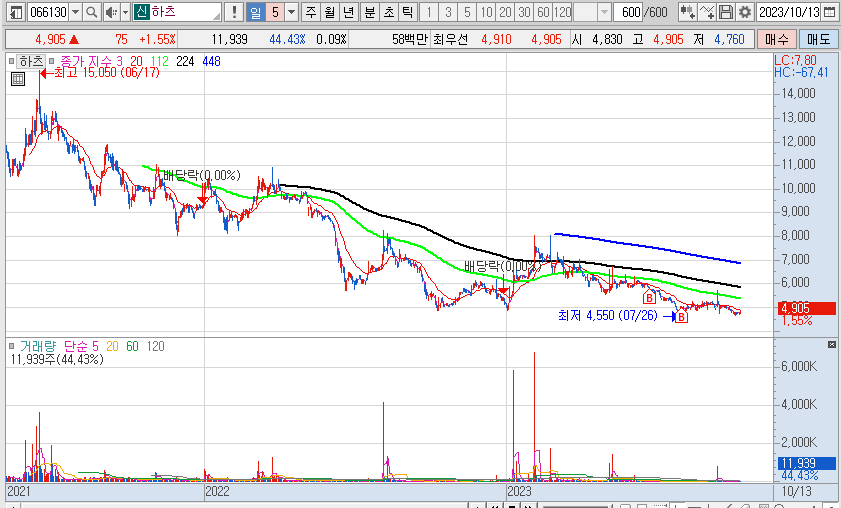Click the red 4,905 price tag on axis
This screenshot has width=841, height=508.
click(x=806, y=308)
